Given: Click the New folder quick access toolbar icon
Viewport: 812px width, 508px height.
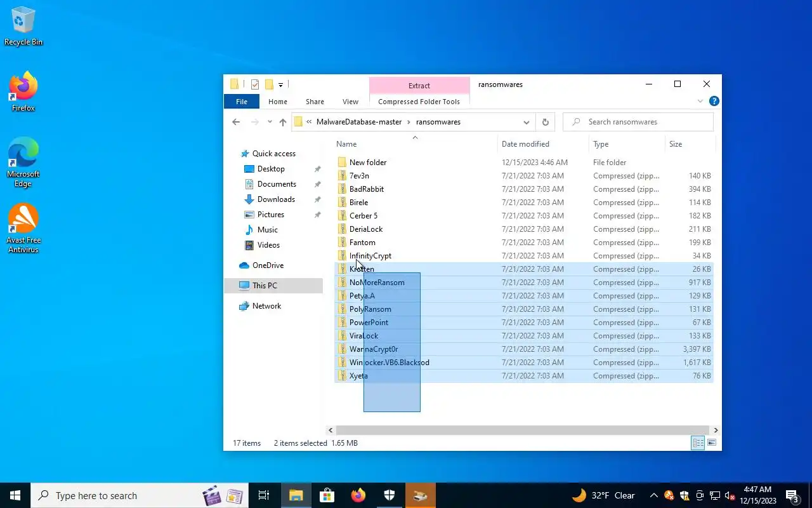Looking at the screenshot, I should tap(269, 84).
